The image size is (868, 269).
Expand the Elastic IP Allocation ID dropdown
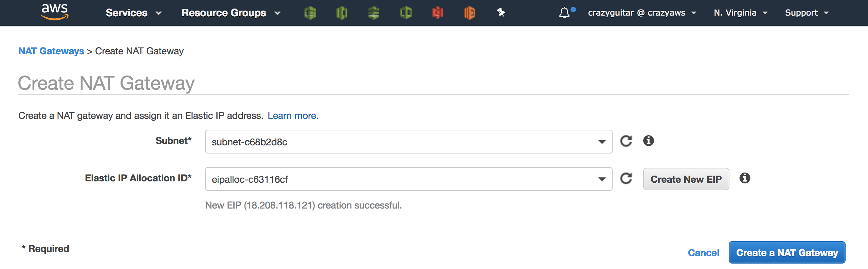[602, 179]
